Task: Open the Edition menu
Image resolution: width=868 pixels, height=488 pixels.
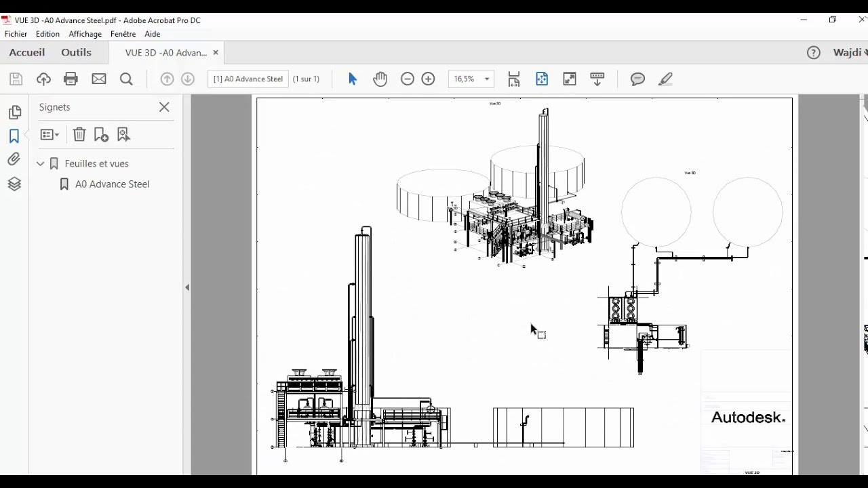Action: point(47,34)
